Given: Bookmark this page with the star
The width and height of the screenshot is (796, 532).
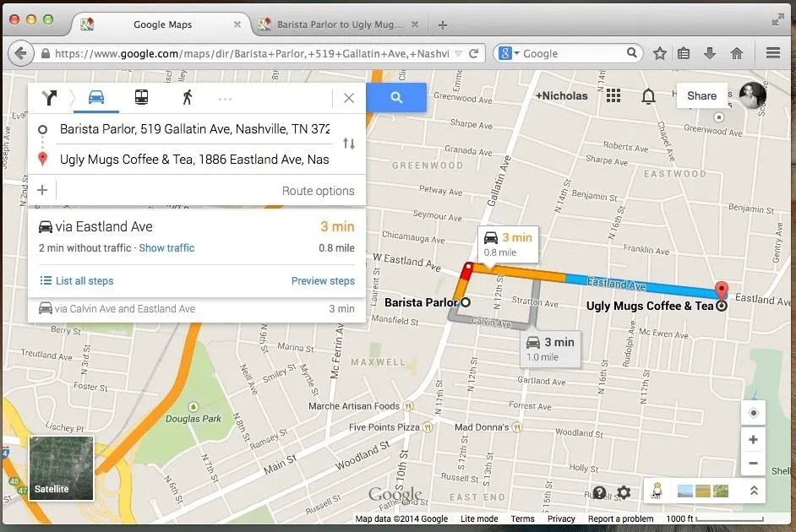Looking at the screenshot, I should 659,53.
